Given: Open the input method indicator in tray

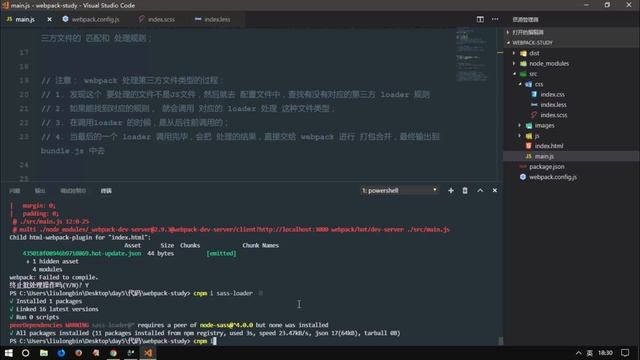Looking at the screenshot, I should pos(589,353).
